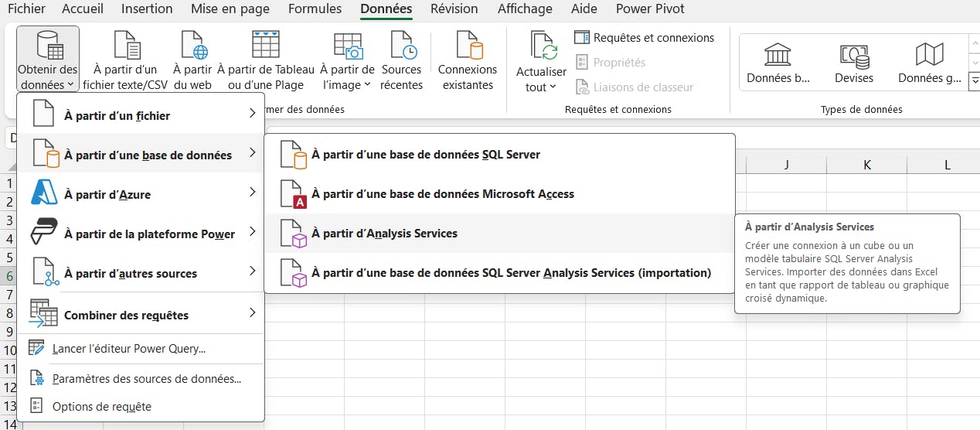Open the Obtenir des données dropdown button

coord(48,60)
